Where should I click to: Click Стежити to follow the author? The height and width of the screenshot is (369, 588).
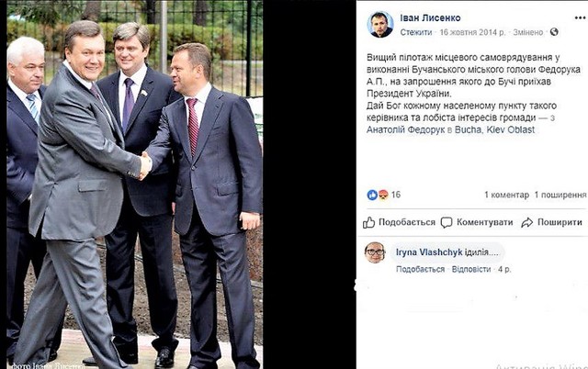(x=416, y=32)
